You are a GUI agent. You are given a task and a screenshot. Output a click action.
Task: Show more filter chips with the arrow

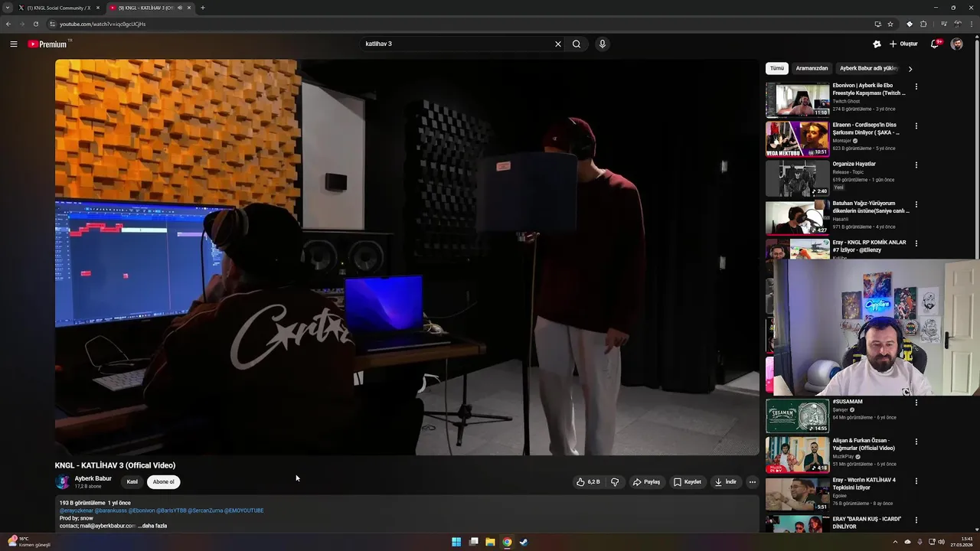click(x=910, y=69)
